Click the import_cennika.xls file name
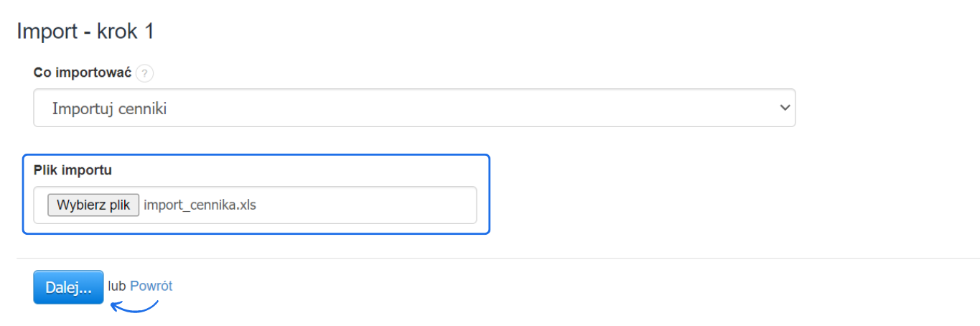980x326 pixels. pyautogui.click(x=200, y=205)
